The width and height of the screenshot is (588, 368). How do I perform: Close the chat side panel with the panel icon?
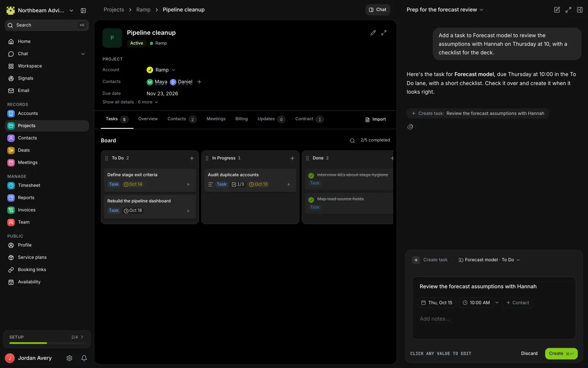580,10
